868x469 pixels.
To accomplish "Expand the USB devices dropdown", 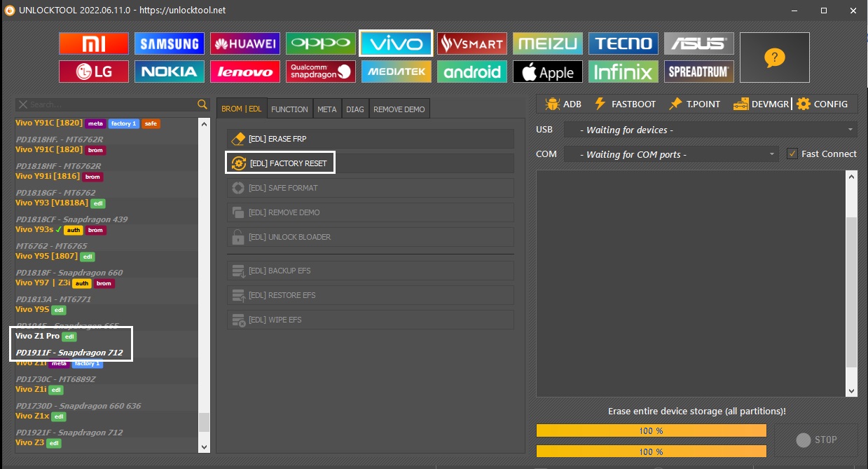I will pyautogui.click(x=710, y=130).
